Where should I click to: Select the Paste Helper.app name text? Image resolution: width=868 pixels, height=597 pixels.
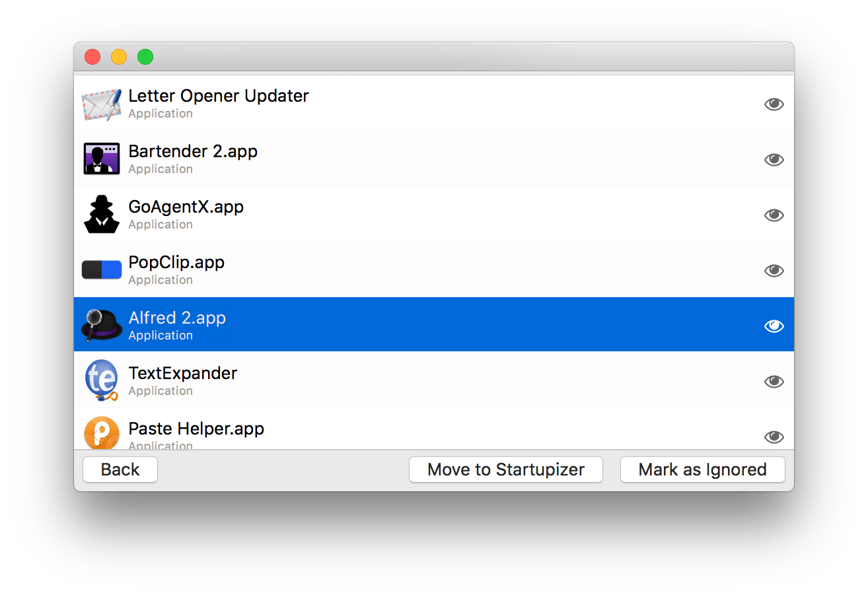(196, 429)
